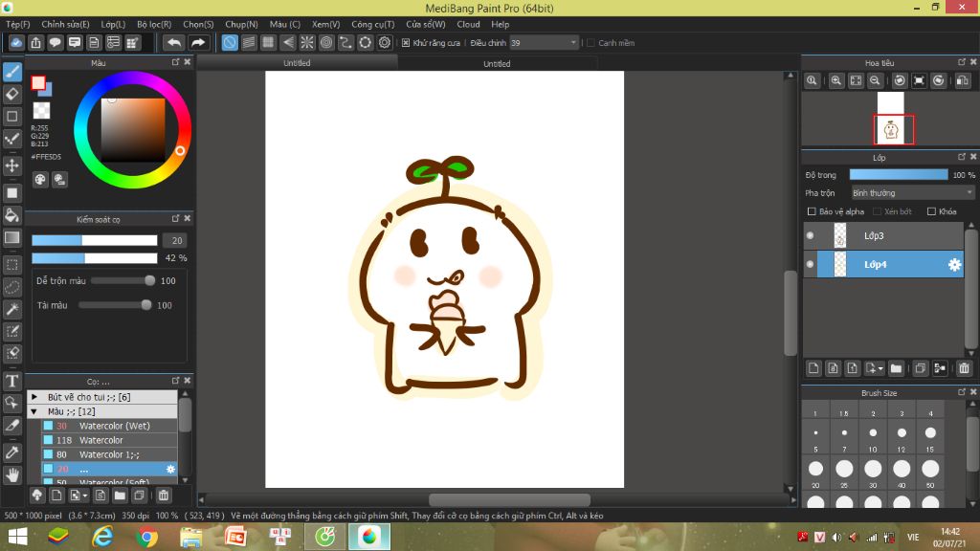Viewport: 980px width, 551px height.
Task: Enable Bảo vệ alpha checkbox
Action: [812, 211]
